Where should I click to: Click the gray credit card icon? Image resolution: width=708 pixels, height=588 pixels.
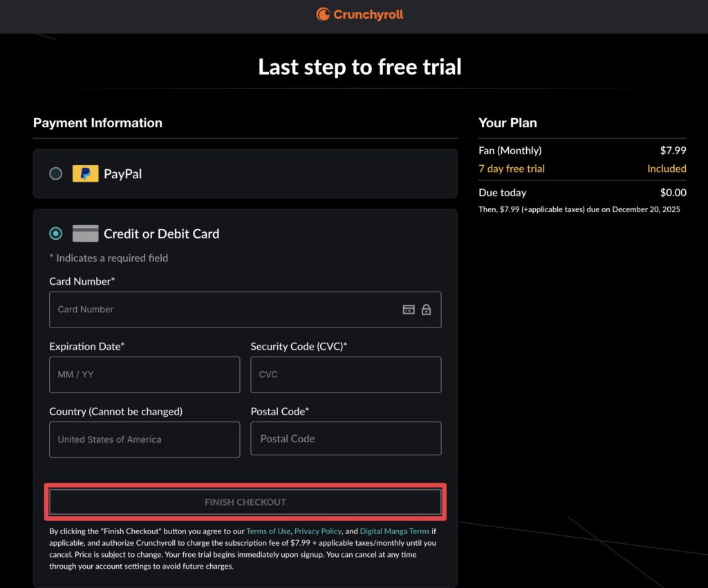(x=85, y=234)
